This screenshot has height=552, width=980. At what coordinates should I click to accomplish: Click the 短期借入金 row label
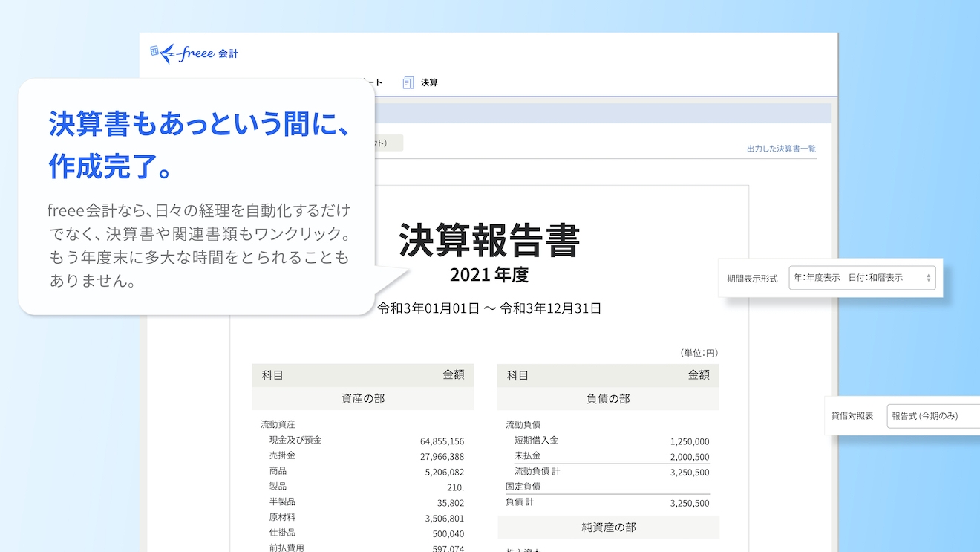[536, 440]
